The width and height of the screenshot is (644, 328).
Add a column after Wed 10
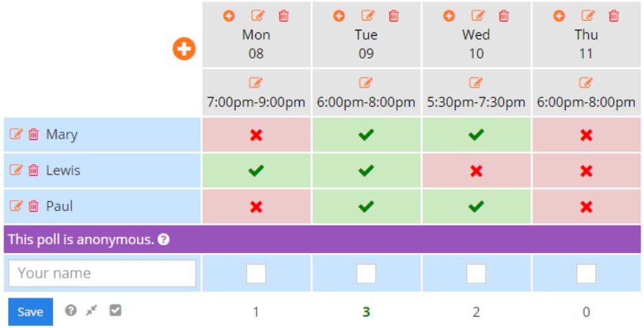click(449, 16)
